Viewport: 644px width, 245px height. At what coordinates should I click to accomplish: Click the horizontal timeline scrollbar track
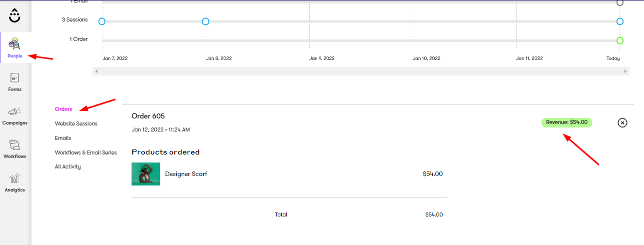361,71
